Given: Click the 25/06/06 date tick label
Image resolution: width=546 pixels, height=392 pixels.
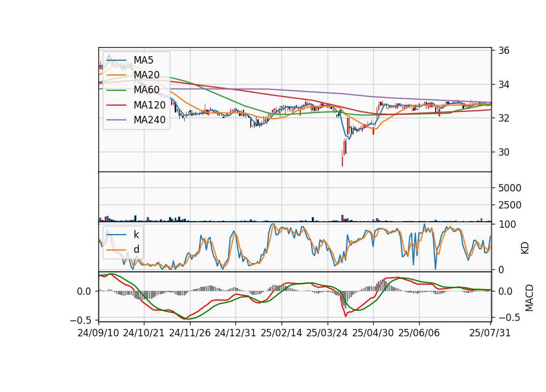Looking at the screenshot, I should (419, 333).
